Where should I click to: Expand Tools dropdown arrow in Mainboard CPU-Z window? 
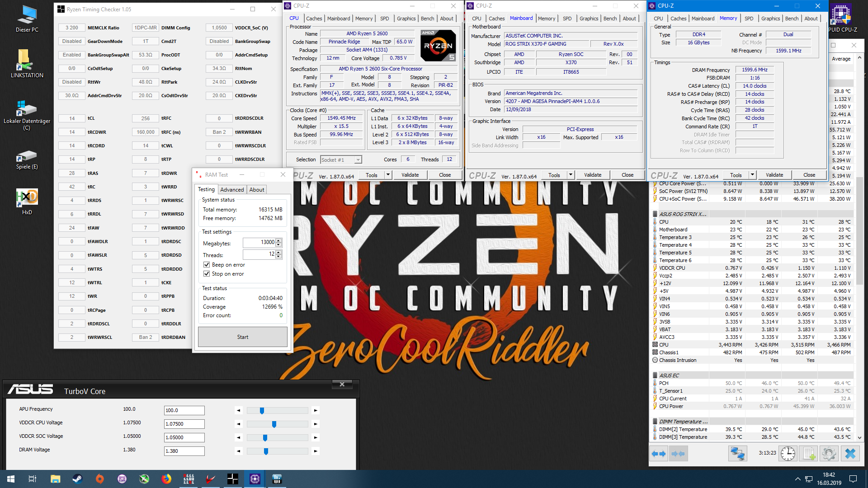[571, 175]
